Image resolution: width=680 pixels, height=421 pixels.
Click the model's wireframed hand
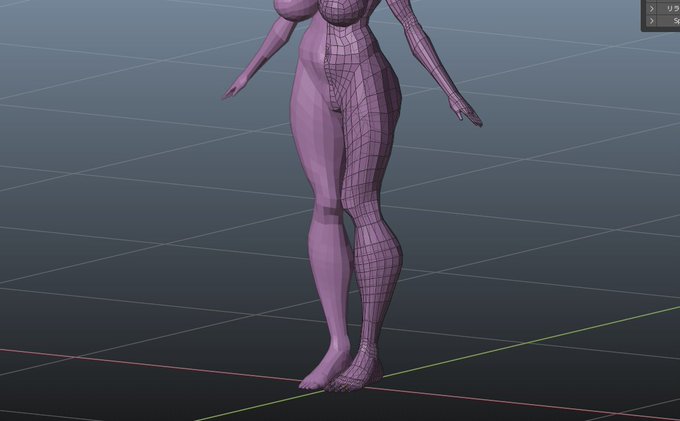[465, 113]
